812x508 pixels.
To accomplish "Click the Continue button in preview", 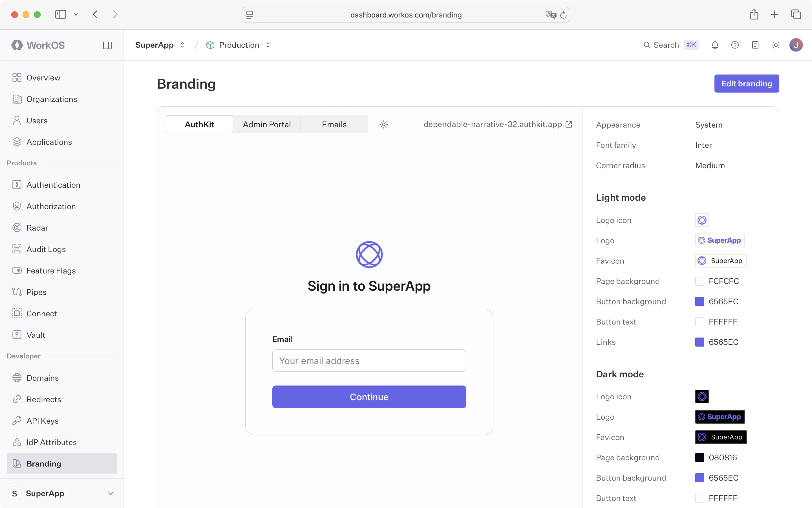I will click(x=369, y=397).
